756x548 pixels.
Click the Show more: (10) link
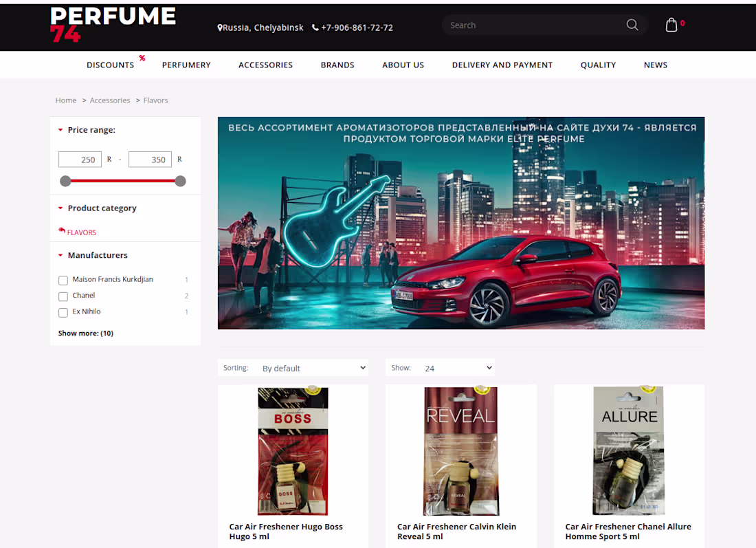pyautogui.click(x=85, y=333)
